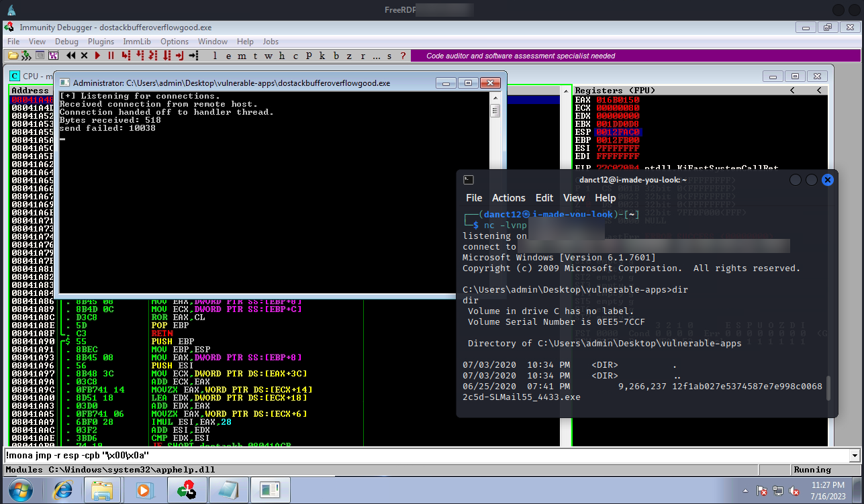Show the memory map with the 'm' button
Screen dimensions: 864x504
coord(241,56)
